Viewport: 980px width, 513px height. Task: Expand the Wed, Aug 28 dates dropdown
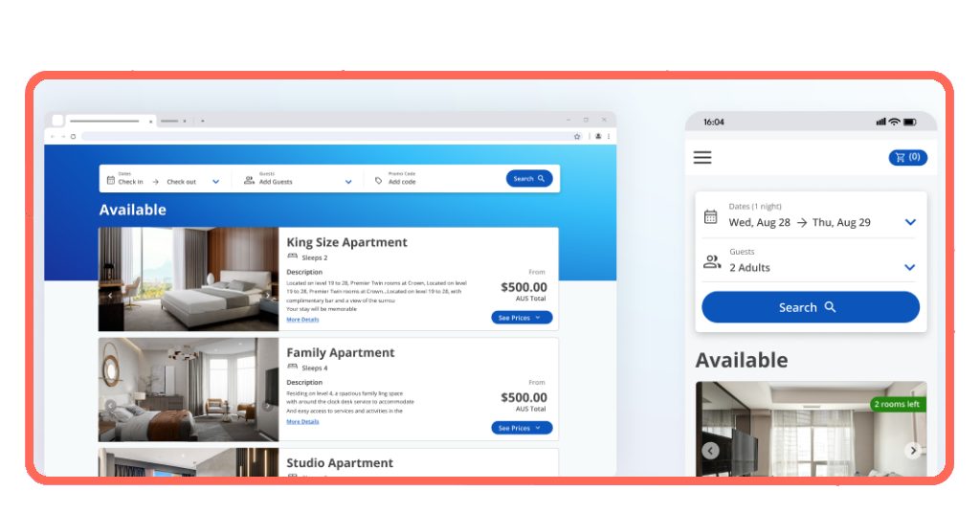click(910, 222)
